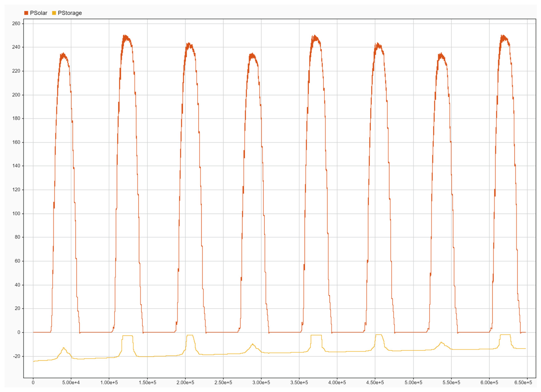This screenshot has width=541, height=392.
Task: Click the x-axis label 4.00e+5
Action: (337, 382)
